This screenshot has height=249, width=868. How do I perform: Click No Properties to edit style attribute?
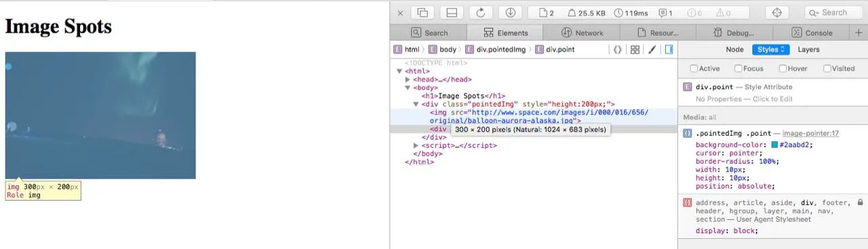(x=744, y=99)
